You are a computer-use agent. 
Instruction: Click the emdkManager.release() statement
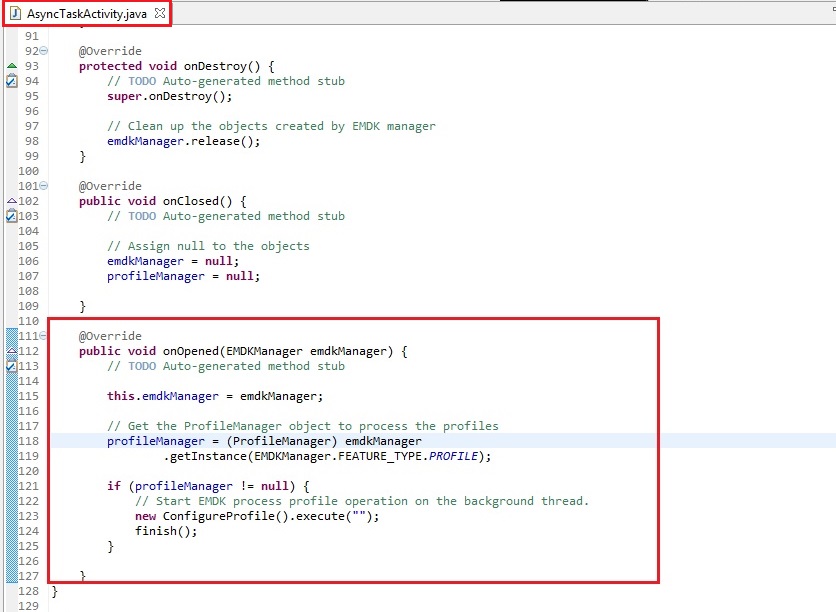click(183, 141)
